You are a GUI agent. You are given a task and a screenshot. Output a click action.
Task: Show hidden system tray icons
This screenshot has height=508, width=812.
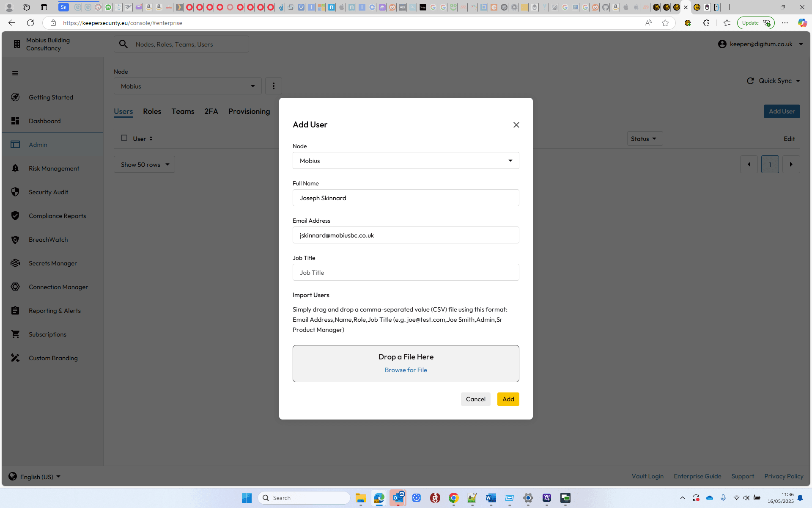(x=682, y=498)
